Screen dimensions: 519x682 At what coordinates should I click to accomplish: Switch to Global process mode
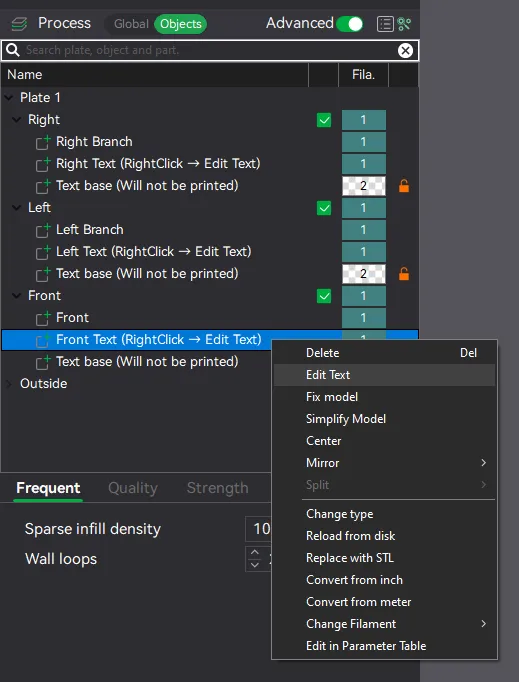(131, 23)
